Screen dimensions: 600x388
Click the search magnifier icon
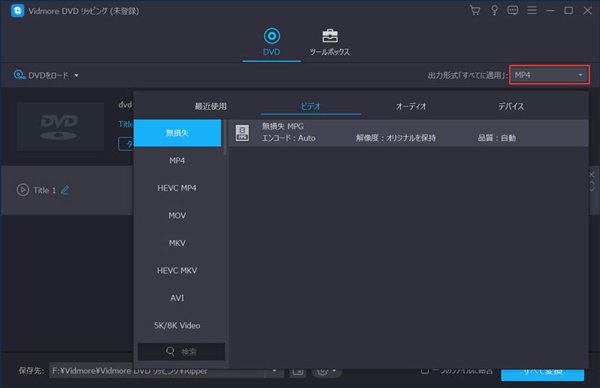(170, 351)
